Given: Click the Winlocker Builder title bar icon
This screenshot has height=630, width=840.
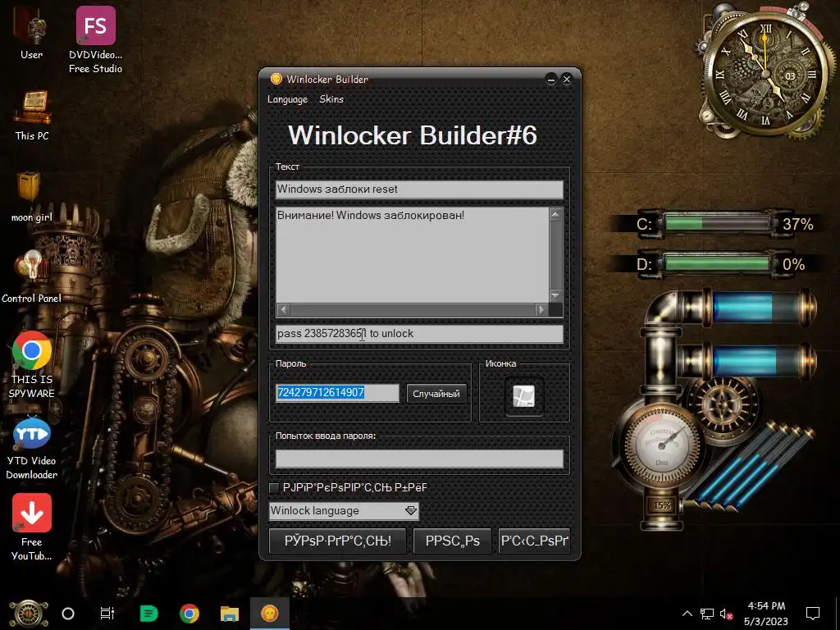Looking at the screenshot, I should coord(276,80).
